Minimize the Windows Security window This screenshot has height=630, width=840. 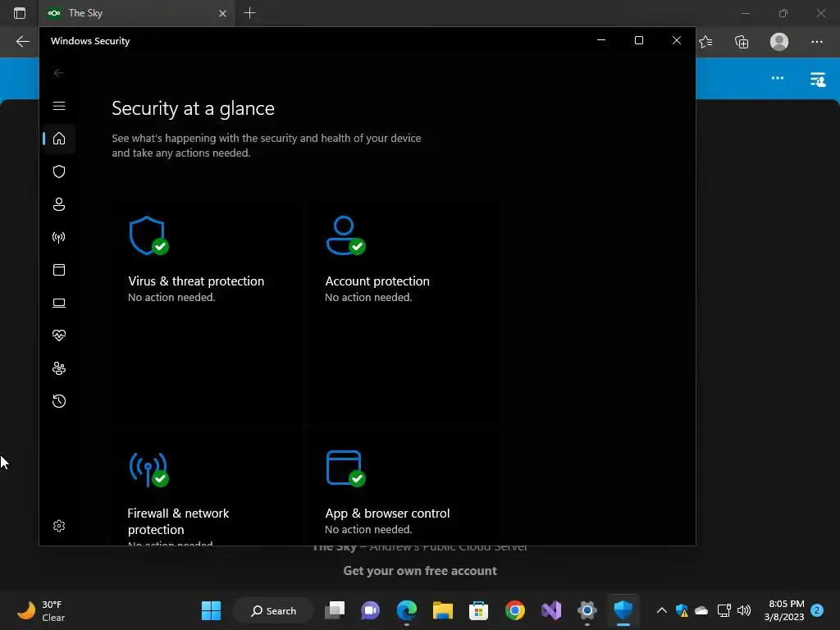(601, 40)
